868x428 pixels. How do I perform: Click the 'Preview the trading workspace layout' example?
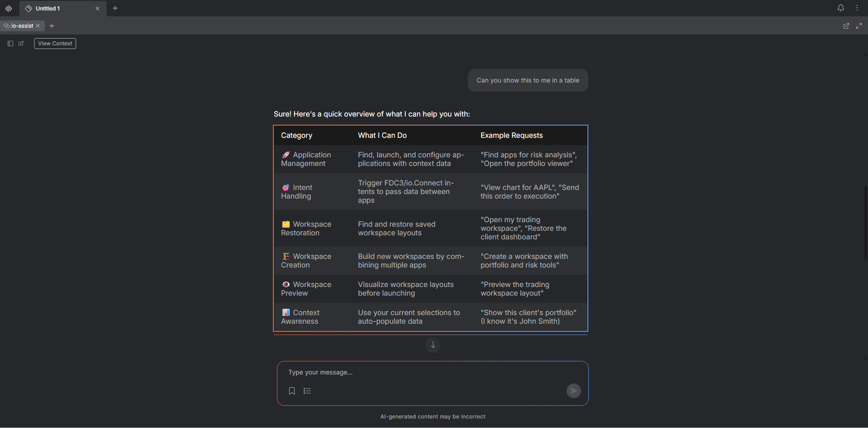coord(515,289)
